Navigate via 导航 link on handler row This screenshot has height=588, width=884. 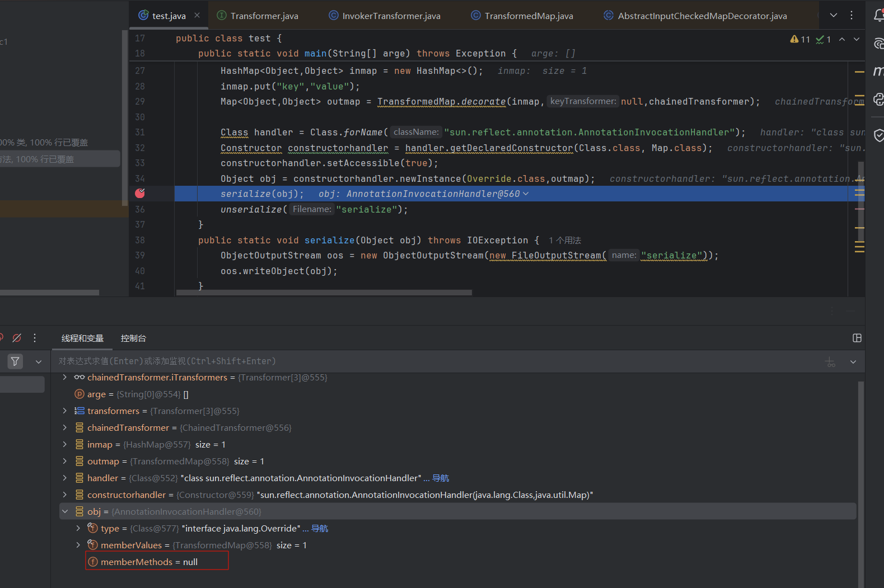point(441,478)
